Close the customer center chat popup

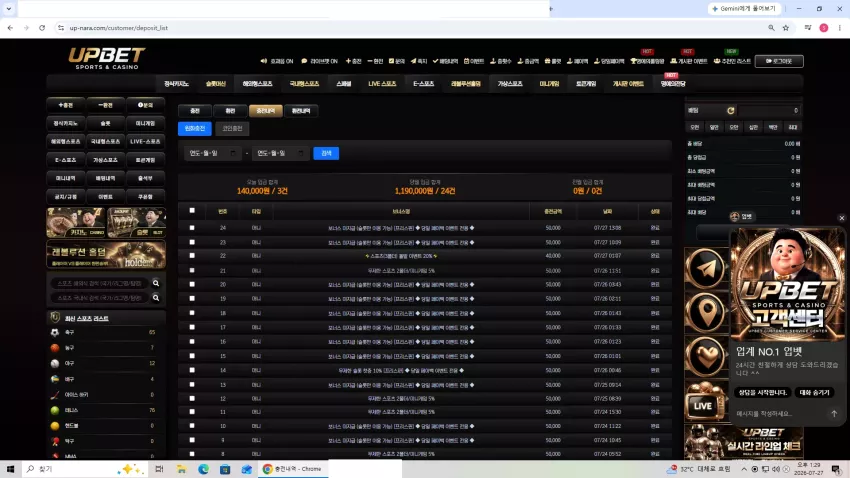tap(841, 218)
